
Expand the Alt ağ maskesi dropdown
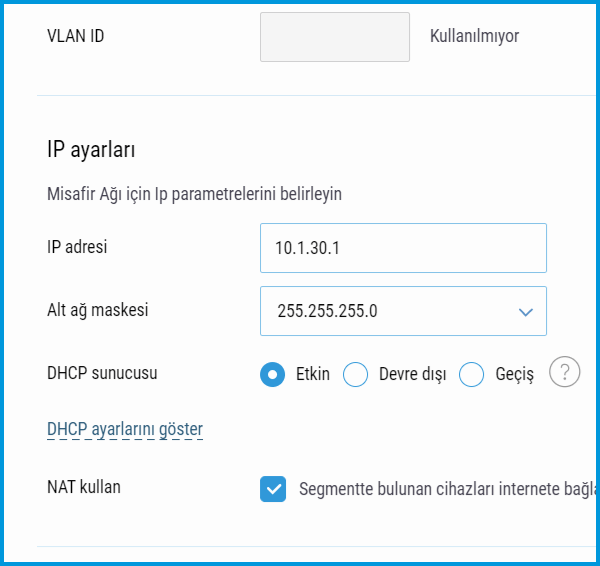403,311
